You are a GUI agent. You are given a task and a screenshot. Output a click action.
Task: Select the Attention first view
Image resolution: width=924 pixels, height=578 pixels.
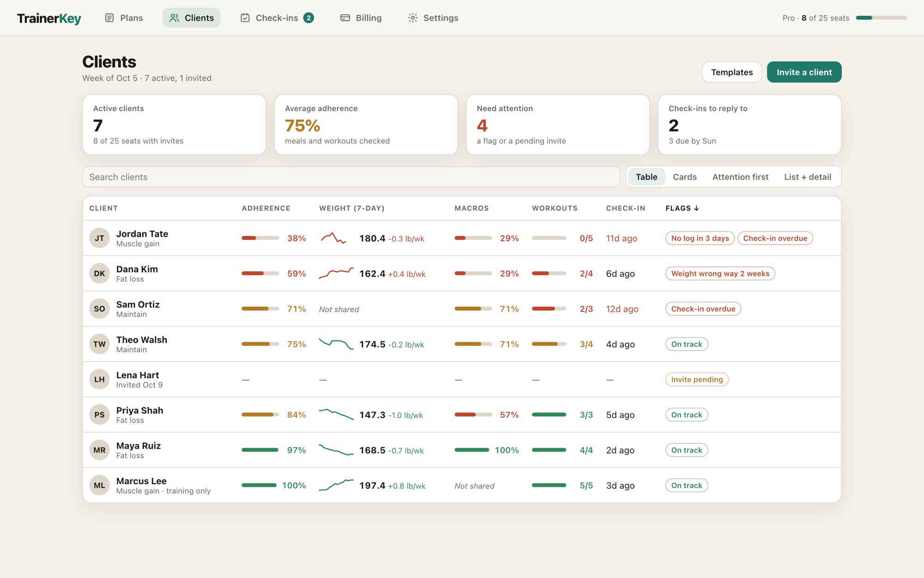740,177
